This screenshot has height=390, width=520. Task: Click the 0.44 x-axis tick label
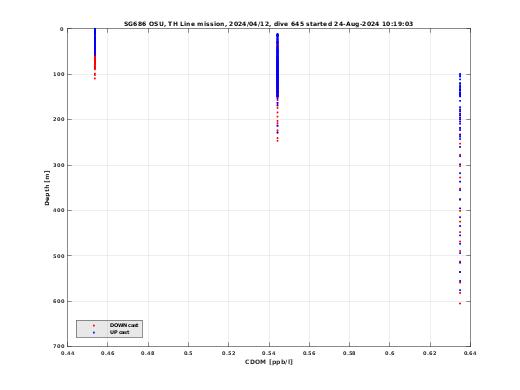[x=68, y=353]
